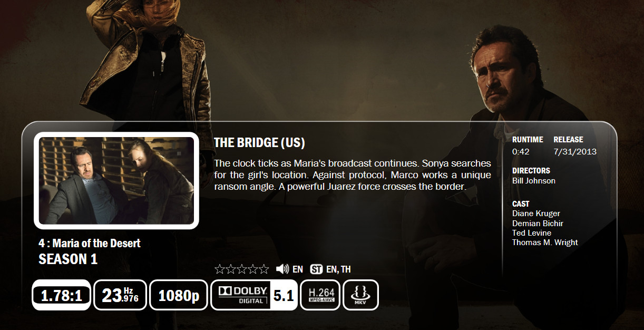
Task: Click the 1080p resolution badge
Action: [x=179, y=295]
